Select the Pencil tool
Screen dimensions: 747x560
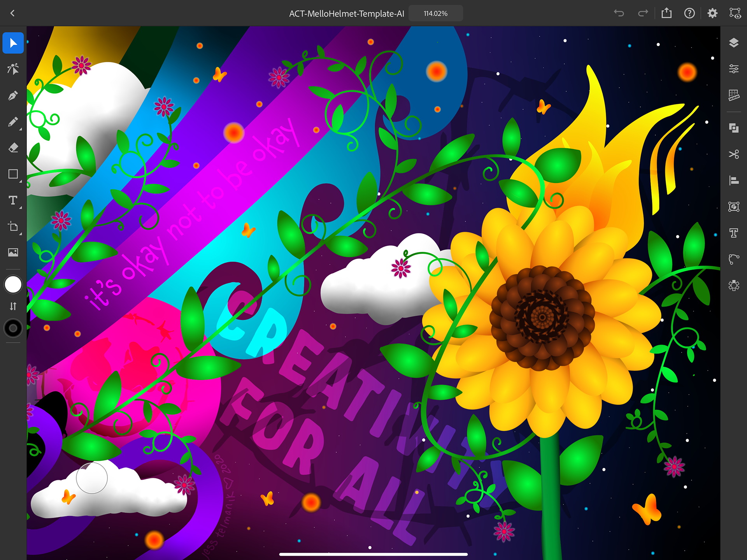tap(13, 122)
